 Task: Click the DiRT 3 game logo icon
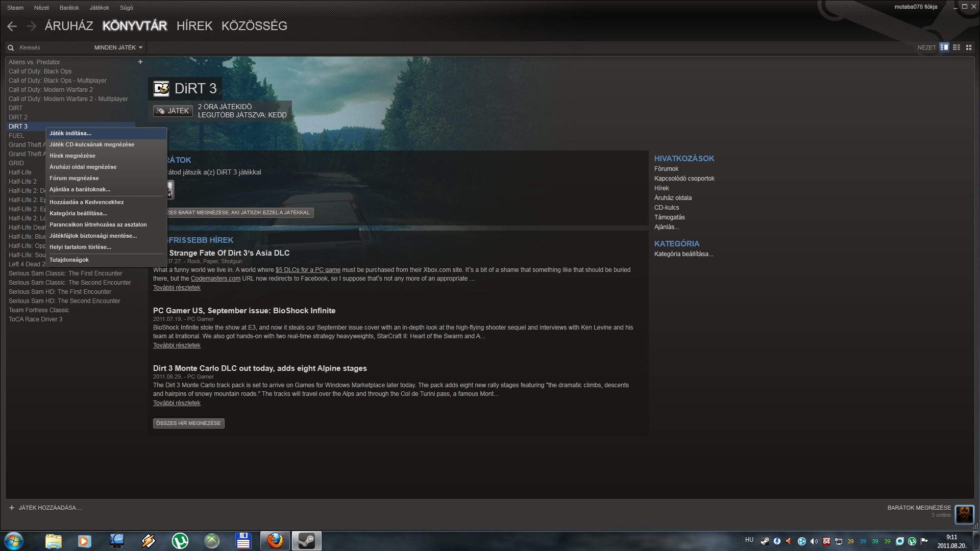click(x=161, y=89)
